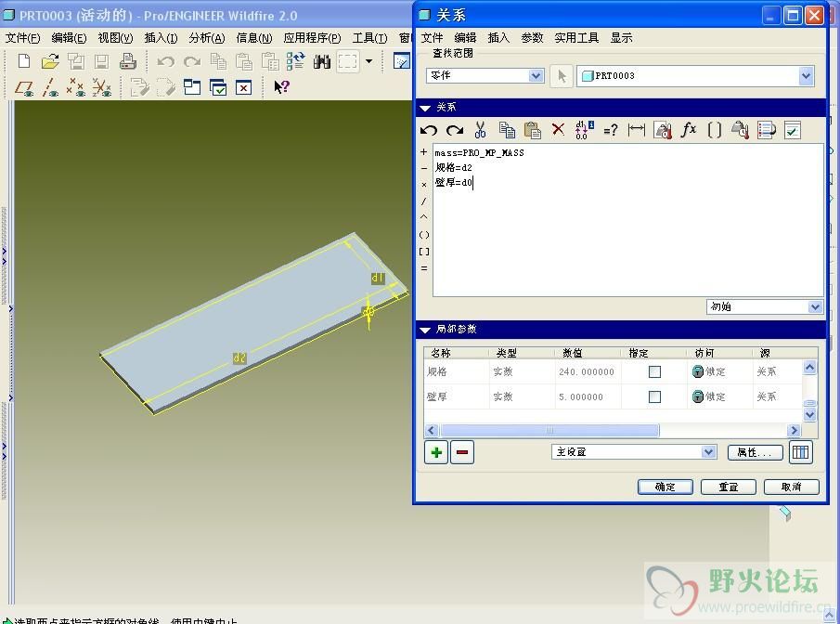Check the 指定 box for 规格

click(654, 371)
